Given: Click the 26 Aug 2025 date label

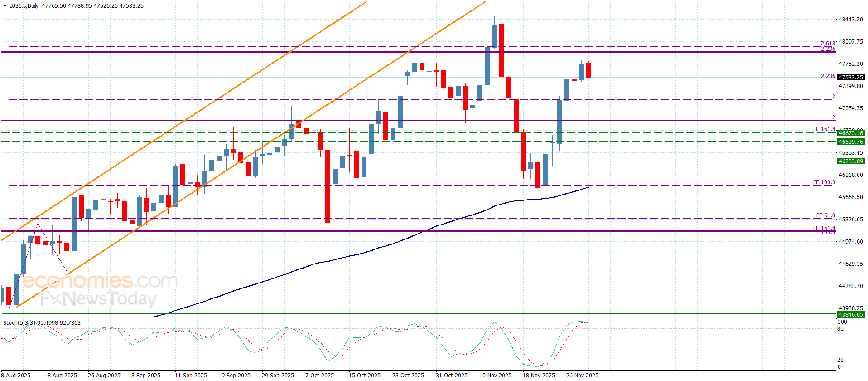Looking at the screenshot, I should [x=104, y=375].
